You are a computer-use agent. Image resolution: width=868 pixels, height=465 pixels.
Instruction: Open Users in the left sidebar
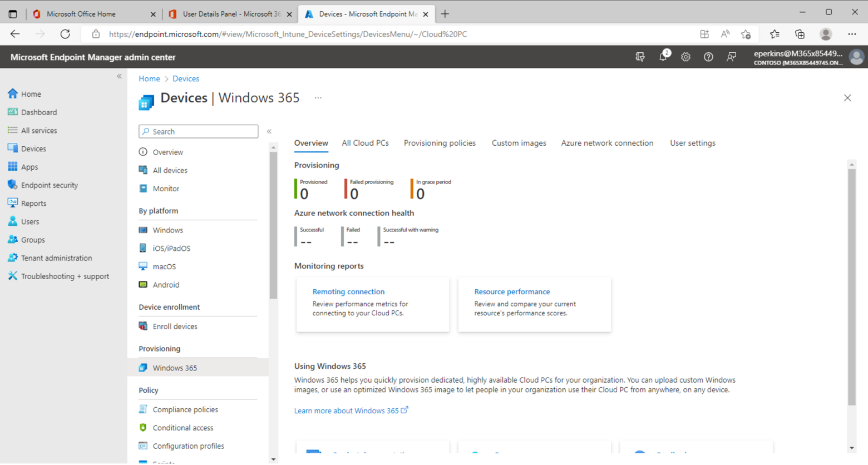[x=23, y=221]
